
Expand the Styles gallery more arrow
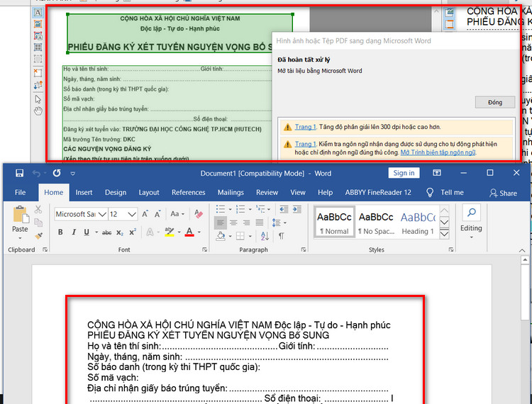445,234
